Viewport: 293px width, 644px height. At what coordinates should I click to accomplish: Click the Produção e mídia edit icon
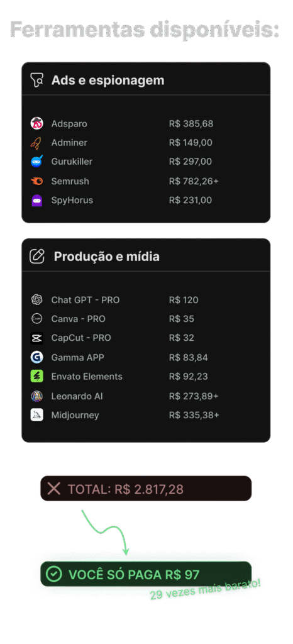pyautogui.click(x=37, y=257)
